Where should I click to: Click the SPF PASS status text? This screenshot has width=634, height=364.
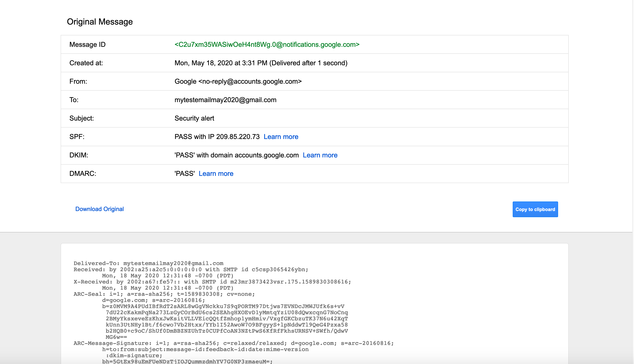pos(217,136)
